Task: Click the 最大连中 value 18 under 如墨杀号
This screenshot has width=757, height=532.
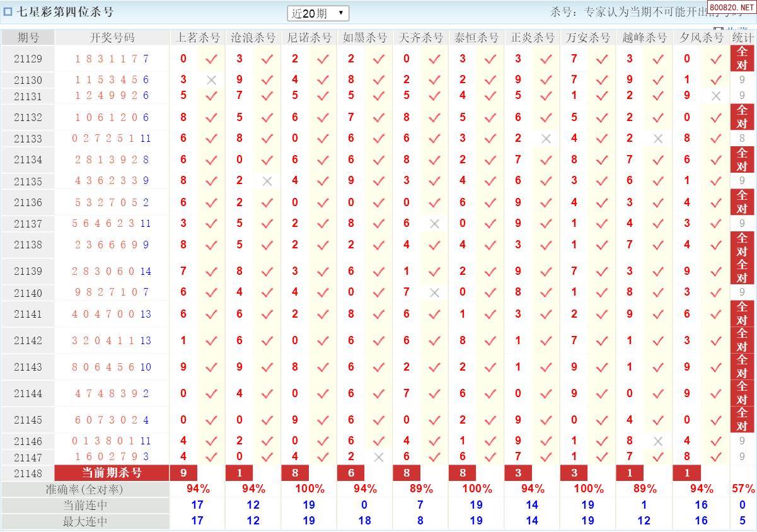Action: 365,521
